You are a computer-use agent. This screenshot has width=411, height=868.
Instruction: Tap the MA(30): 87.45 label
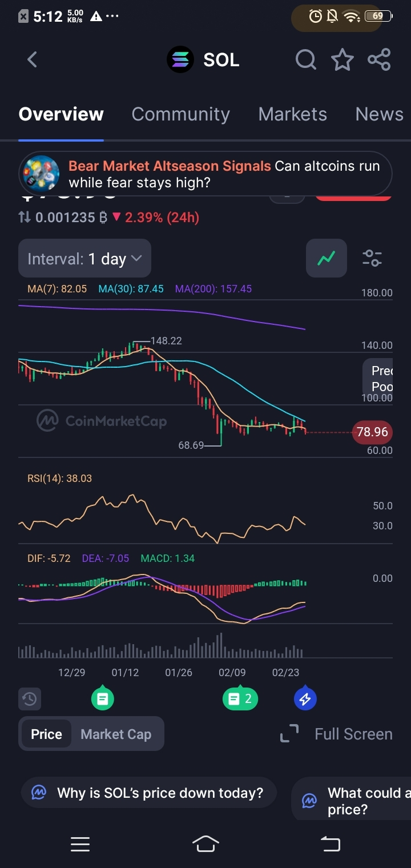click(131, 289)
